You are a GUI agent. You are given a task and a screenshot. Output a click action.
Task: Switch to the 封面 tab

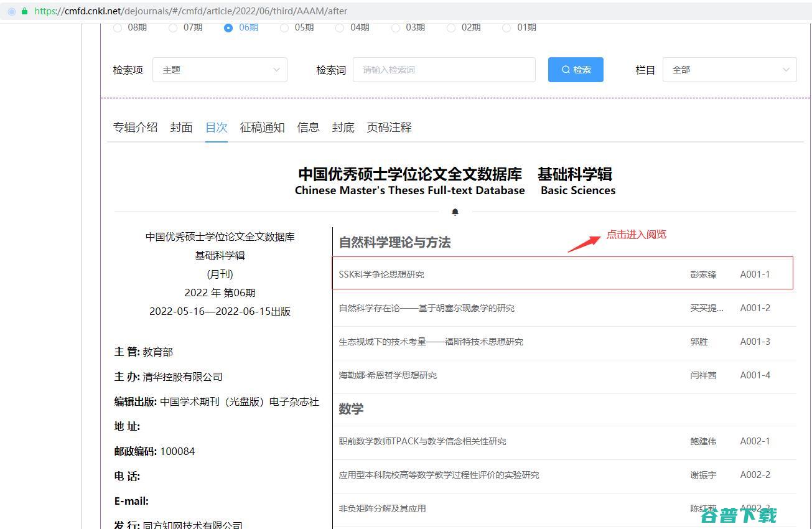click(181, 128)
